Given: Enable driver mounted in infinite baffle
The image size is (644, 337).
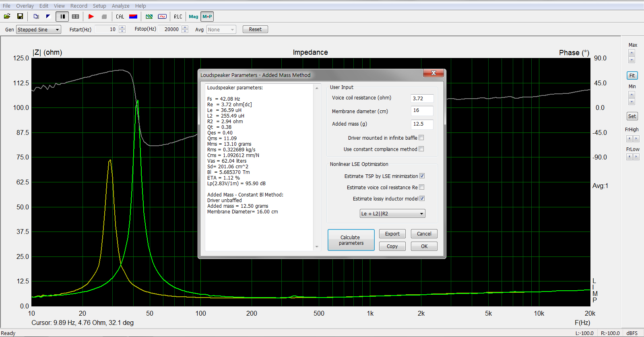Looking at the screenshot, I should tap(421, 138).
